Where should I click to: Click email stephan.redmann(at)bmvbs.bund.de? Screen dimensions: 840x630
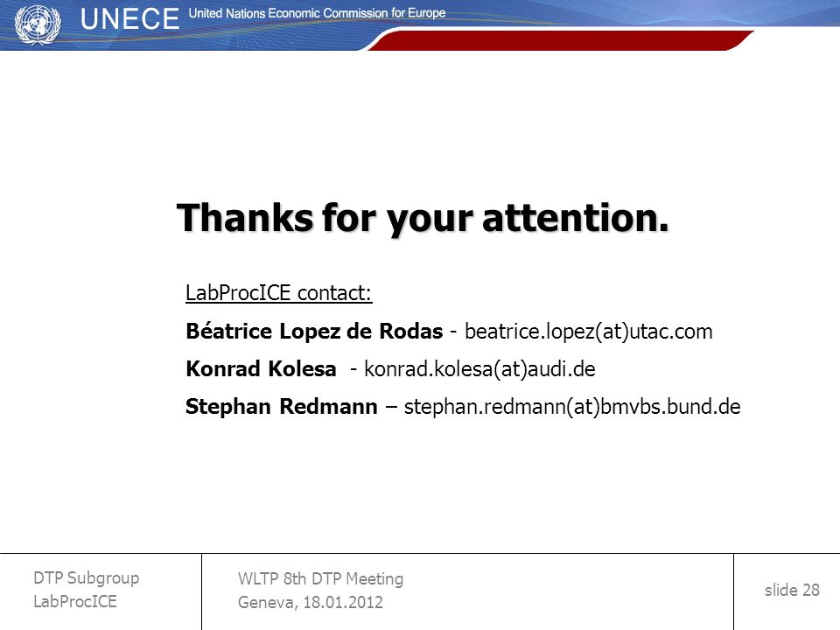572,407
